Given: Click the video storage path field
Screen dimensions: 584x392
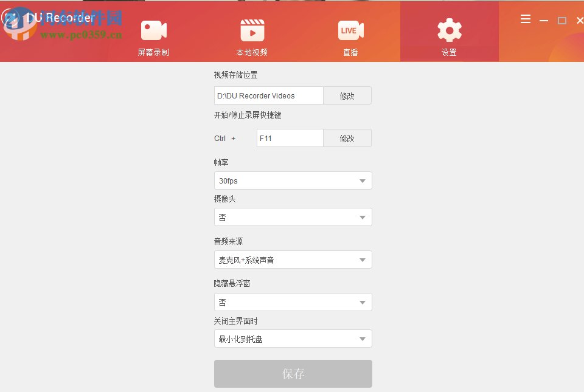Looking at the screenshot, I should click(268, 95).
